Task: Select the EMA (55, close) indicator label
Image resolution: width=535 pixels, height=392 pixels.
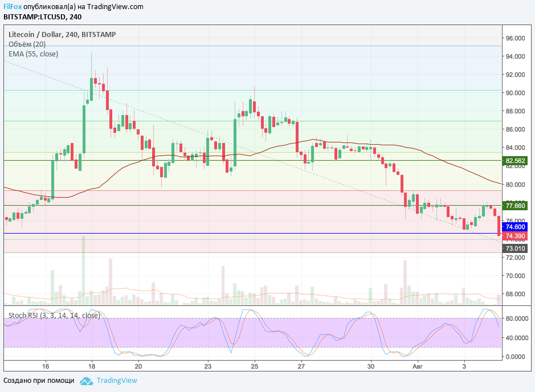Action: click(x=33, y=54)
